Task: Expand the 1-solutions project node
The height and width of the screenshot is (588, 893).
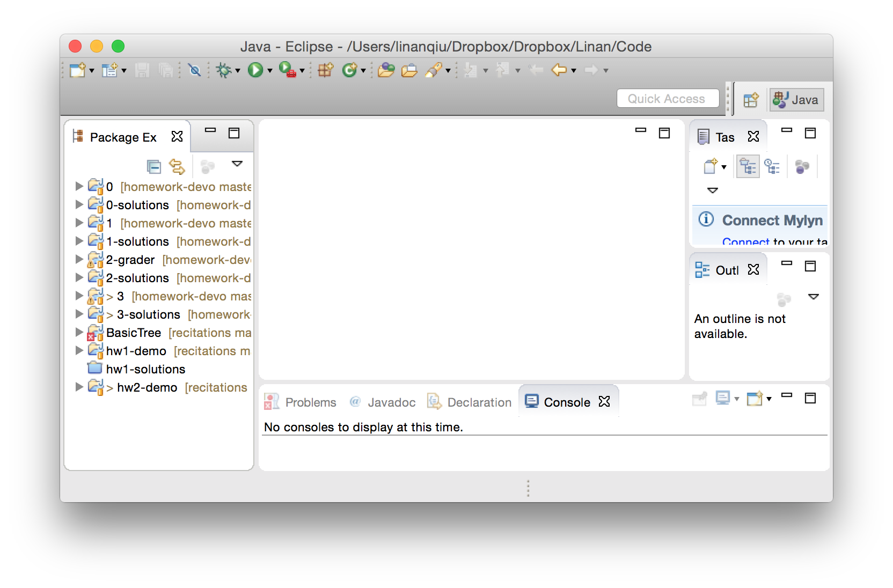Action: [79, 241]
